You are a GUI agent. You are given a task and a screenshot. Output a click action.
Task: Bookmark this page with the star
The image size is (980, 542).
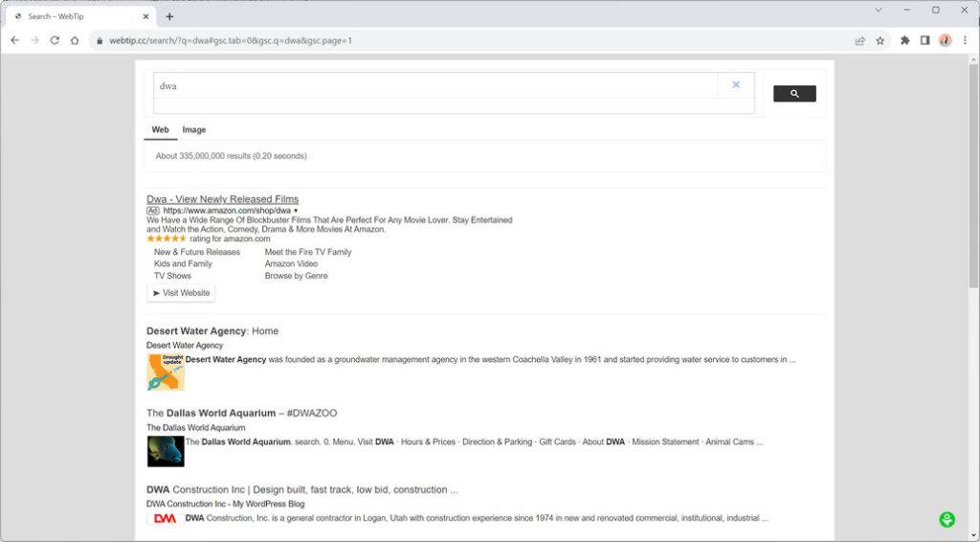[880, 40]
